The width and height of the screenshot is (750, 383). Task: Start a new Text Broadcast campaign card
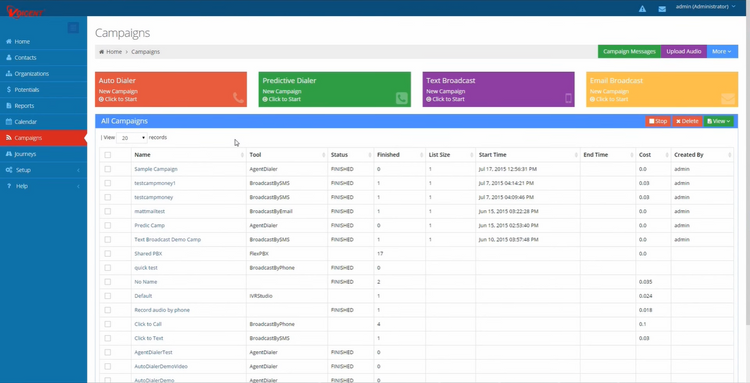click(498, 89)
